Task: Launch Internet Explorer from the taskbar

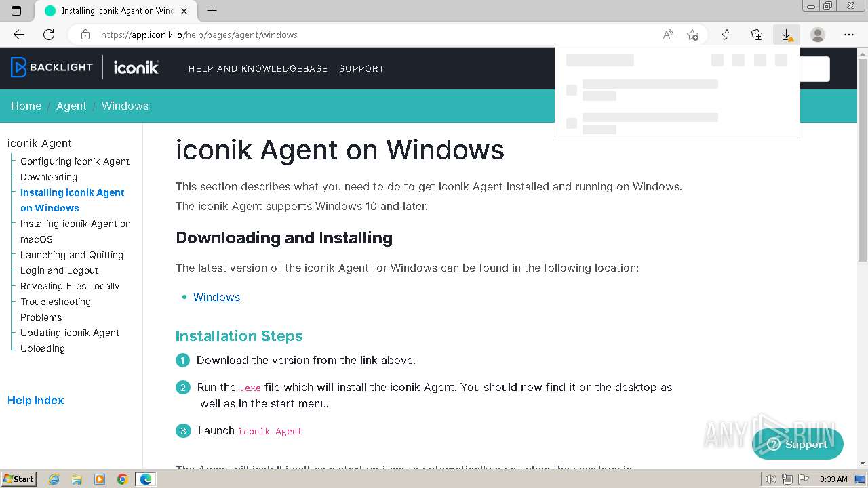Action: tap(54, 479)
